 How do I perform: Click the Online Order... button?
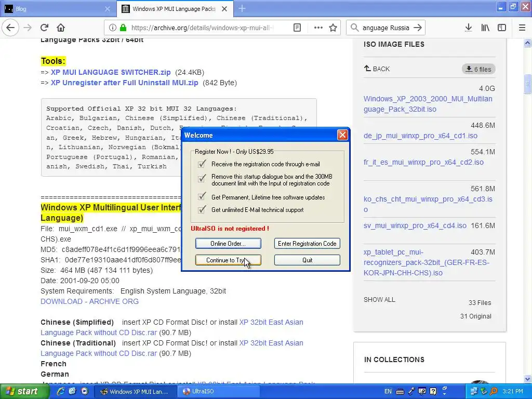click(228, 244)
